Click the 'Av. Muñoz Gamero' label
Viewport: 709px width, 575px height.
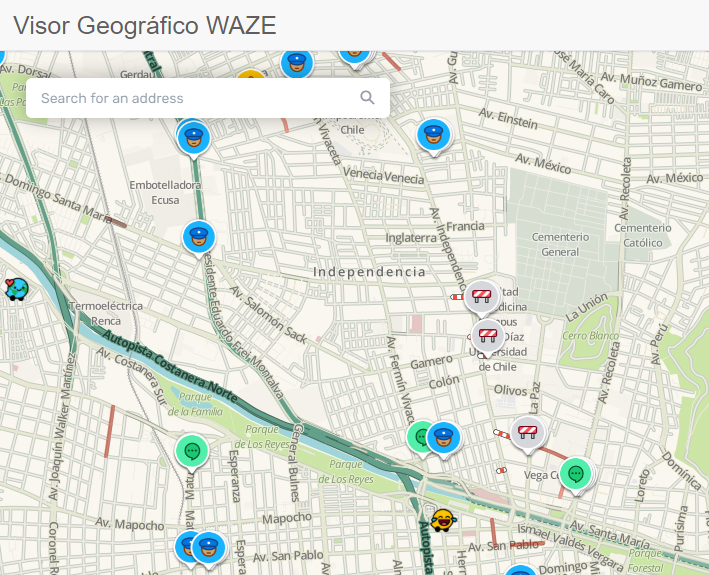coord(652,82)
